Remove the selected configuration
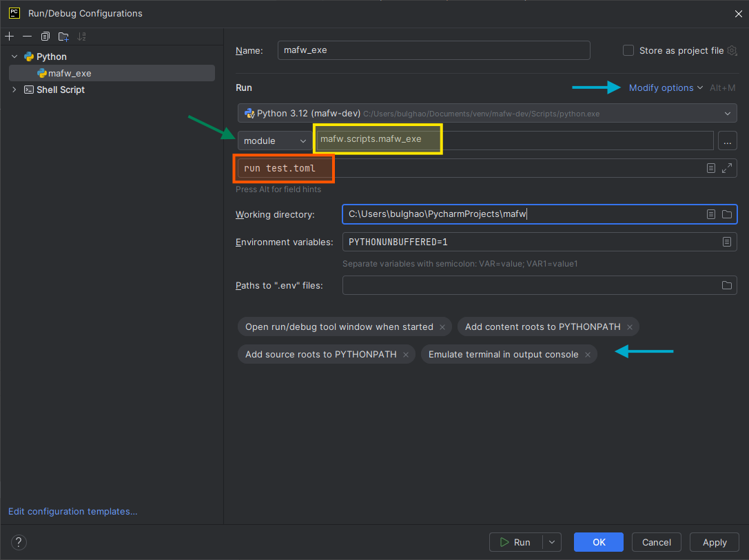The width and height of the screenshot is (749, 560). pos(27,37)
